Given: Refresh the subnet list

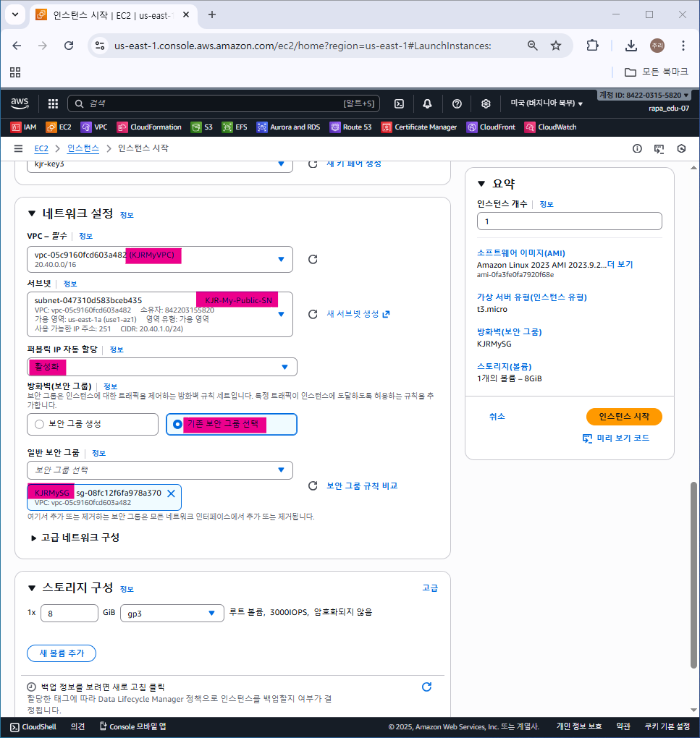Looking at the screenshot, I should click(313, 314).
